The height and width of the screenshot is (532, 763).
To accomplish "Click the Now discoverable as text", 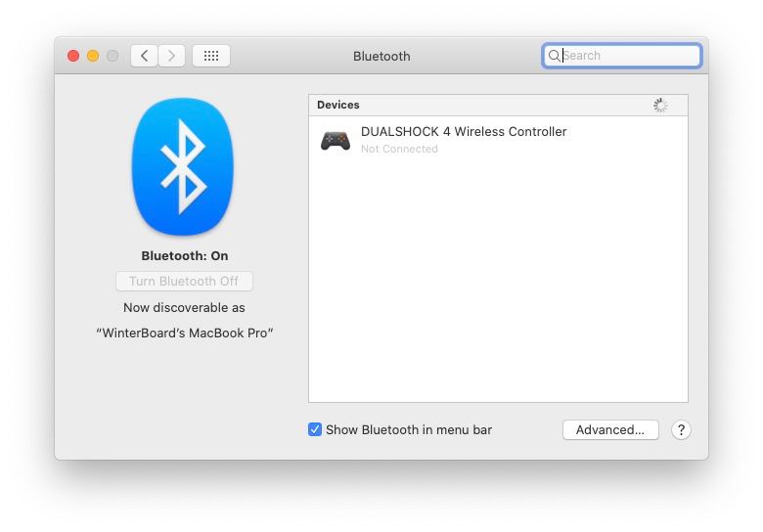I will click(184, 308).
